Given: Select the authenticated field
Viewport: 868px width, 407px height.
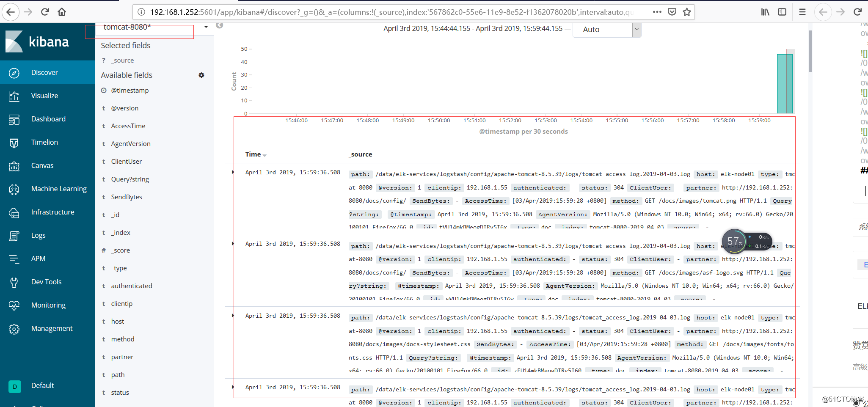Looking at the screenshot, I should pyautogui.click(x=132, y=286).
